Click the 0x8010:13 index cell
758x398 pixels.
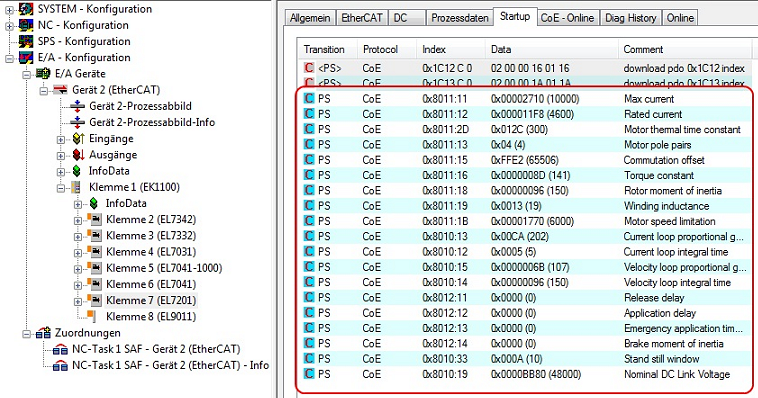point(445,236)
